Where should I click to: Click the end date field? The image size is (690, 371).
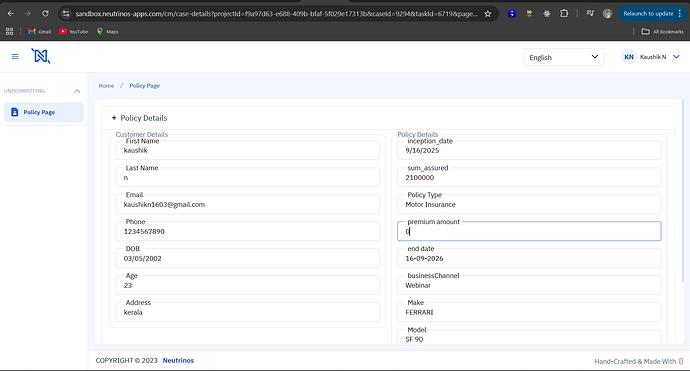point(529,258)
